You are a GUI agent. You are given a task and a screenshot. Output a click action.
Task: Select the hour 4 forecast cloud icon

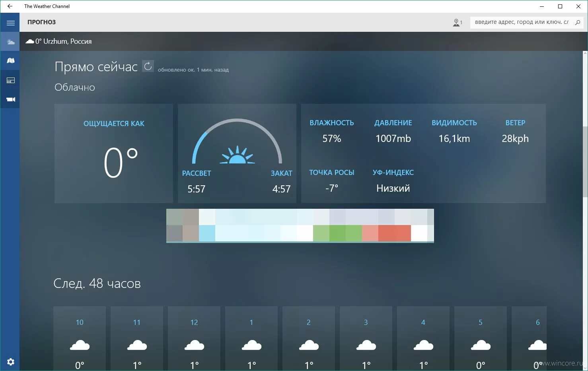tap(423, 345)
